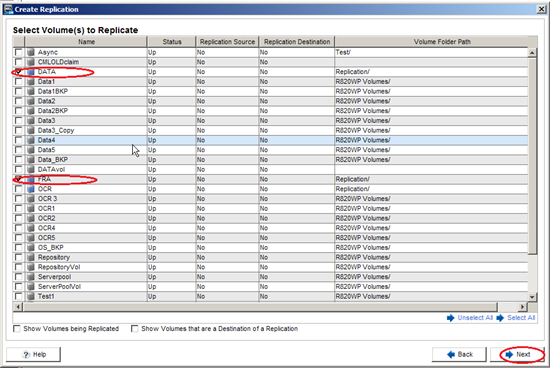Click the Async volume icon
Image resolution: width=550 pixels, height=368 pixels.
click(31, 52)
